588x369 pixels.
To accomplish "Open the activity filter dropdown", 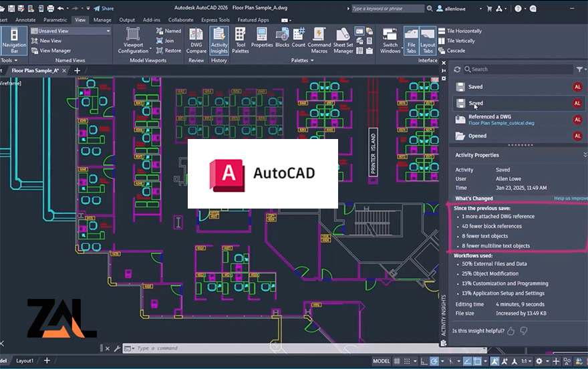I will pyautogui.click(x=579, y=69).
